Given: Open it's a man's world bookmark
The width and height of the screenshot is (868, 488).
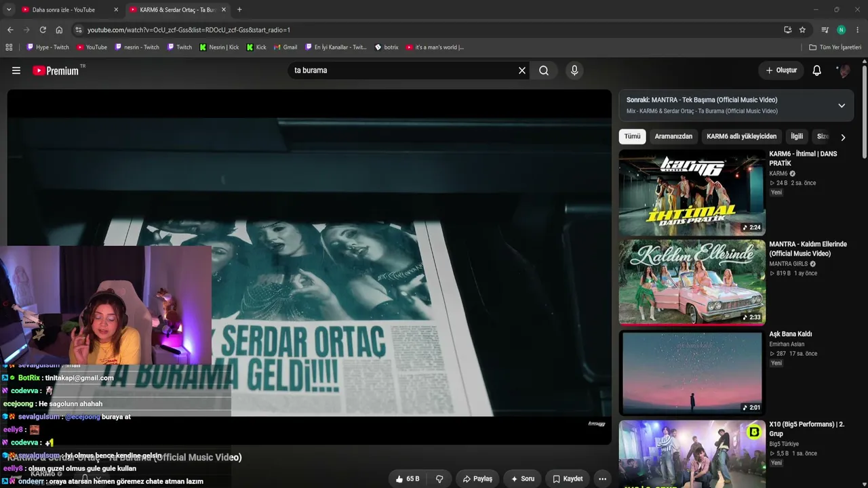Looking at the screenshot, I should [x=435, y=47].
